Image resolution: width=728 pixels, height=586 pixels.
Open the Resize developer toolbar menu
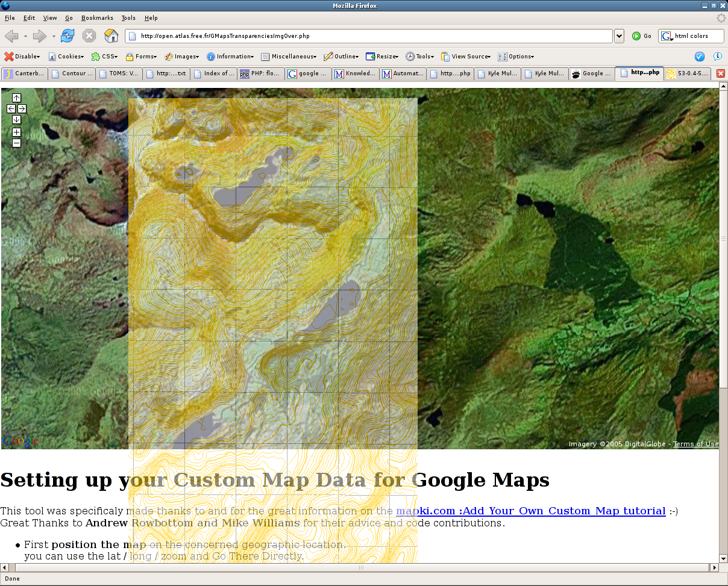(x=382, y=57)
